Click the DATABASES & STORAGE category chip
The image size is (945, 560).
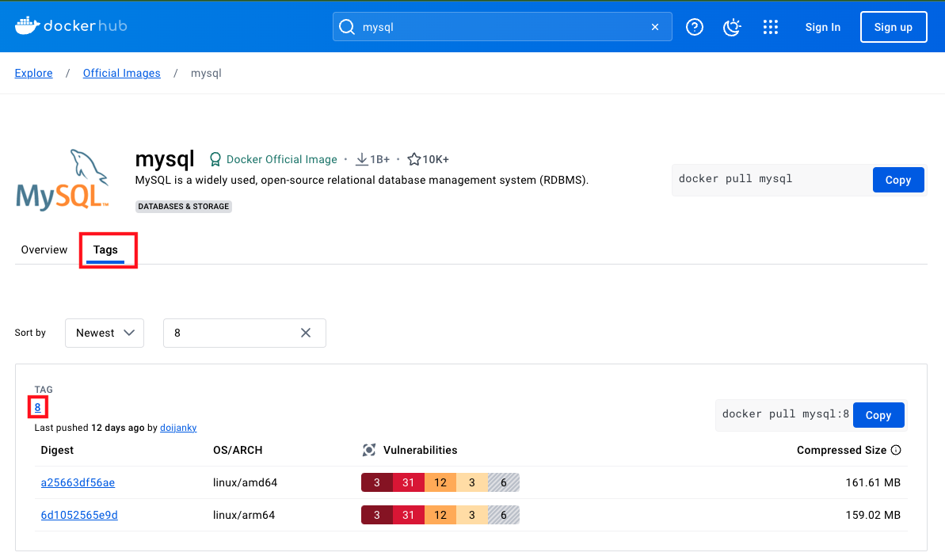(183, 206)
